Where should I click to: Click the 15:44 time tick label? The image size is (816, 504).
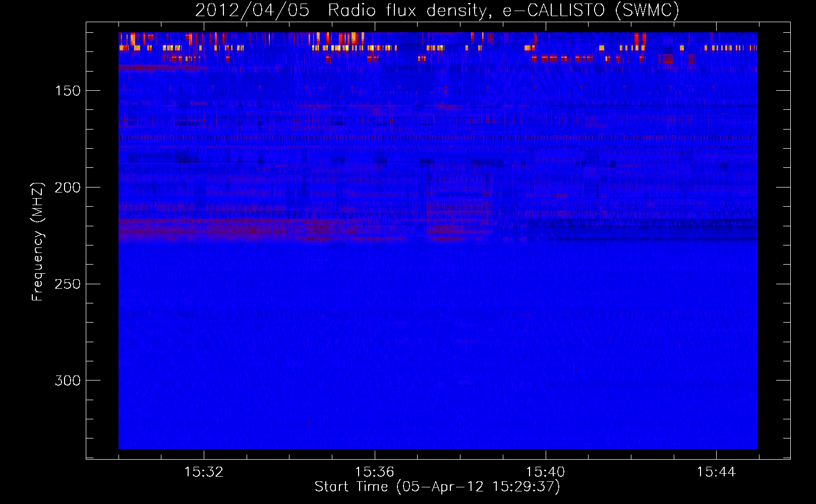[x=716, y=472]
